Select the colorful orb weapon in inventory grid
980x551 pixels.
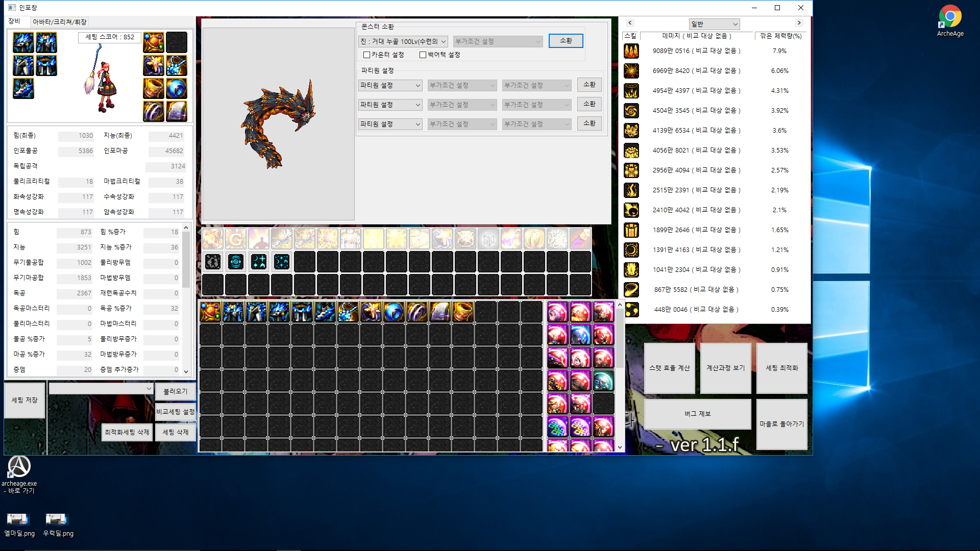coord(210,312)
